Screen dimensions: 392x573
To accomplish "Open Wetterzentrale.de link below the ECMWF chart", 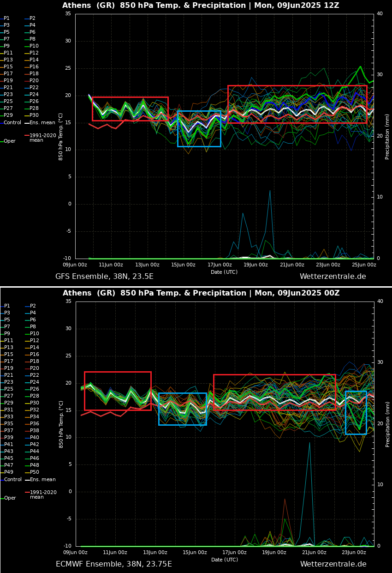I will [333, 564].
